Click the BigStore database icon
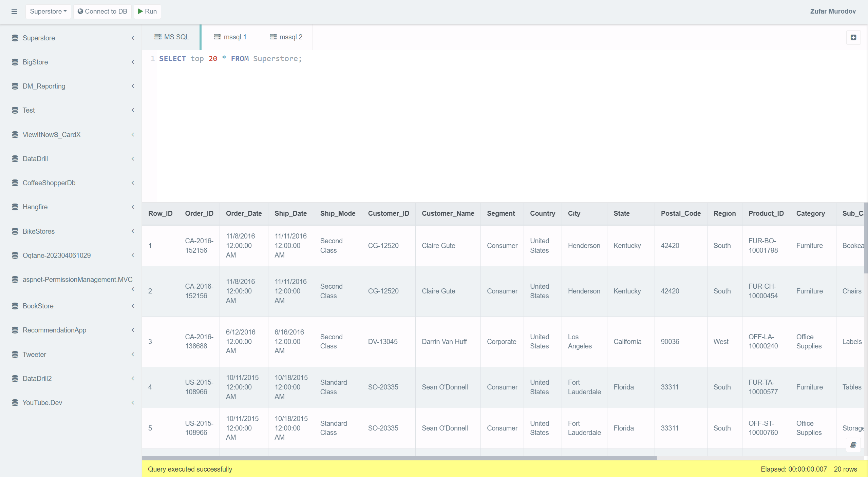The height and width of the screenshot is (477, 868). pyautogui.click(x=15, y=62)
